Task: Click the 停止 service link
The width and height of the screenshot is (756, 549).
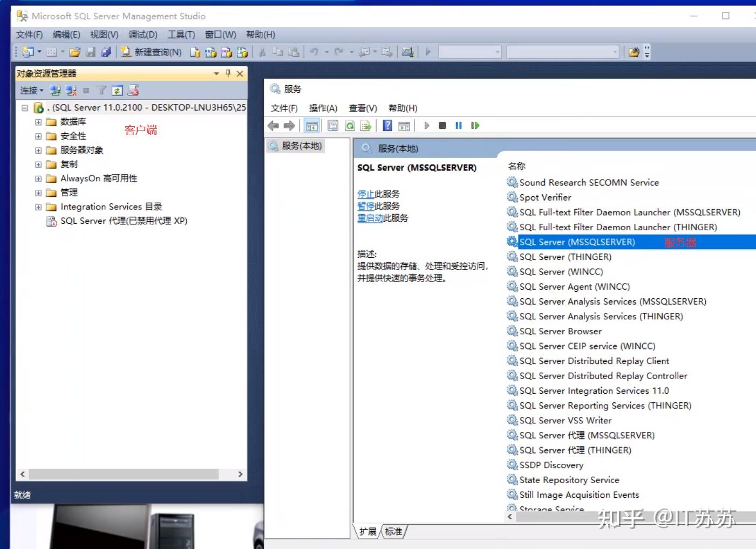Action: (x=366, y=194)
